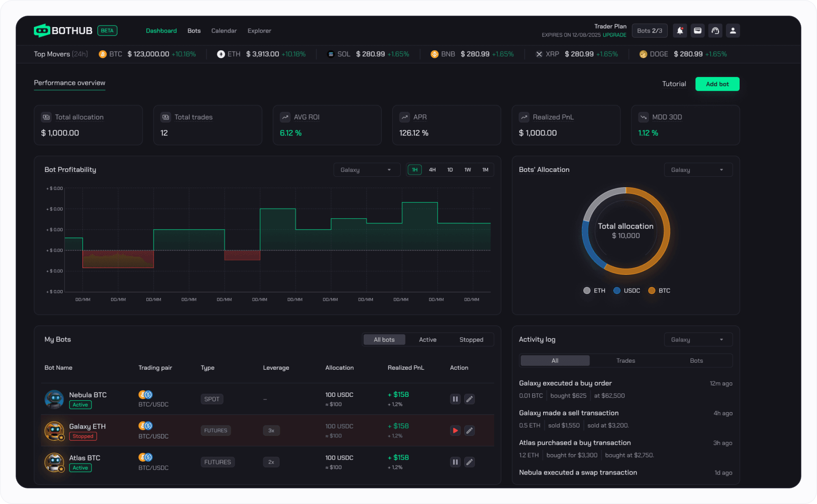Image resolution: width=817 pixels, height=504 pixels.
Task: Open the Galaxy dropdown in Bot Profitability
Action: tap(366, 170)
